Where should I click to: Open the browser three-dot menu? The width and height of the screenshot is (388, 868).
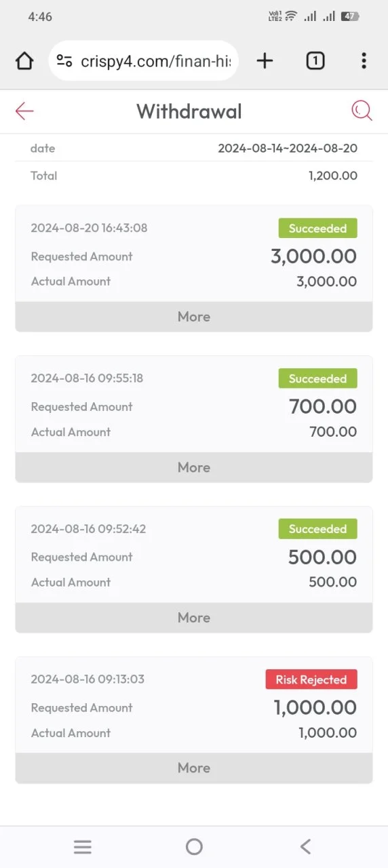coord(364,61)
